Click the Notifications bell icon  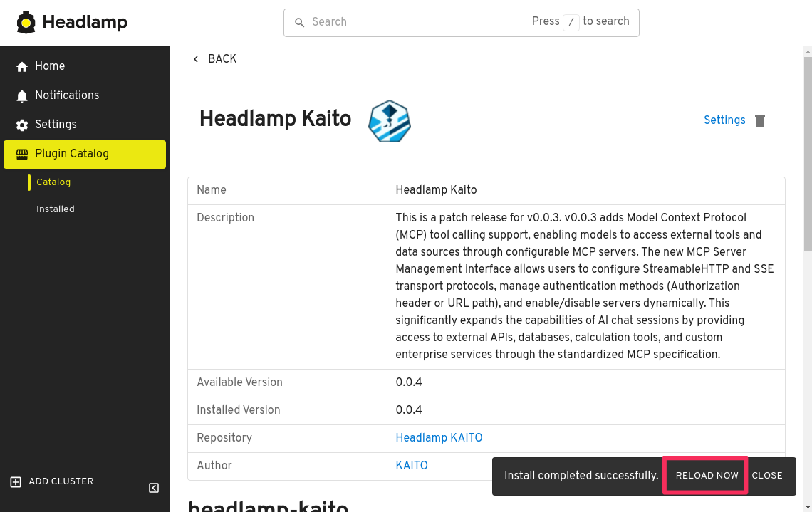22,96
